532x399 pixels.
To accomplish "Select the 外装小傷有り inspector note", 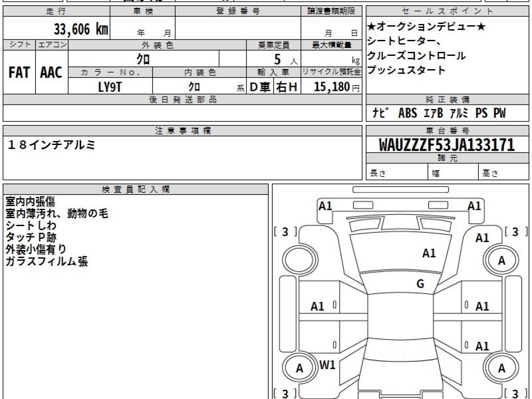I will coord(36,250).
